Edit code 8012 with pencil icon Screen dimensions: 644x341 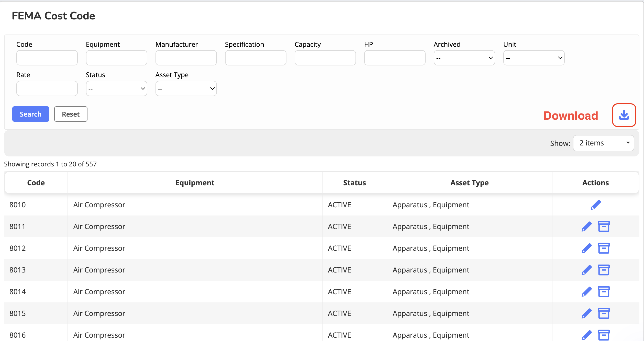point(586,248)
